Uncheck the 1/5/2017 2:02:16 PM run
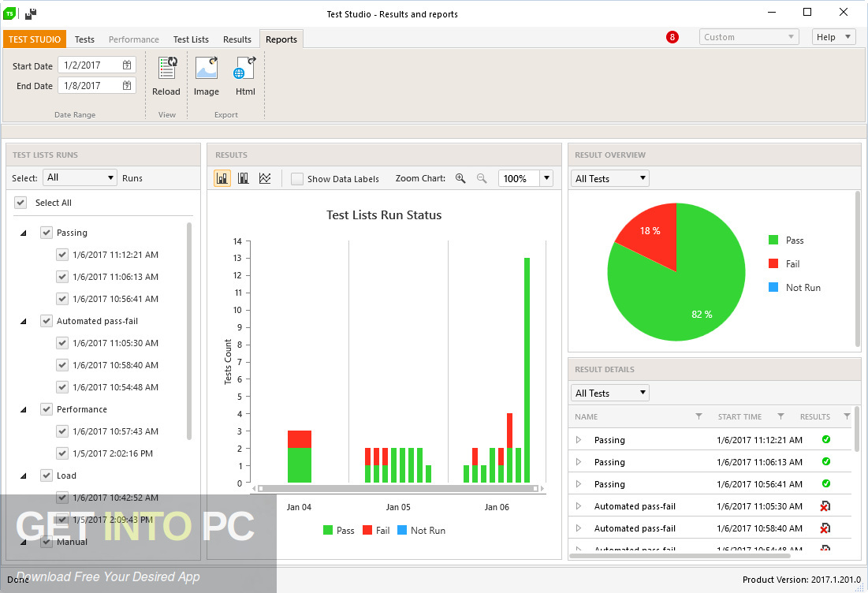868x593 pixels. [62, 453]
